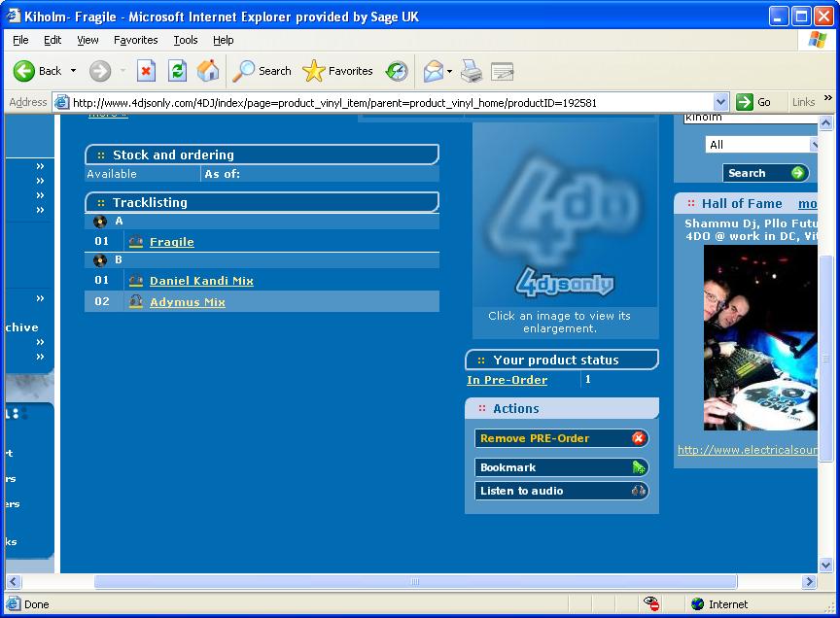Expand the Back button history arrow
This screenshot has height=618, width=840.
[x=74, y=71]
